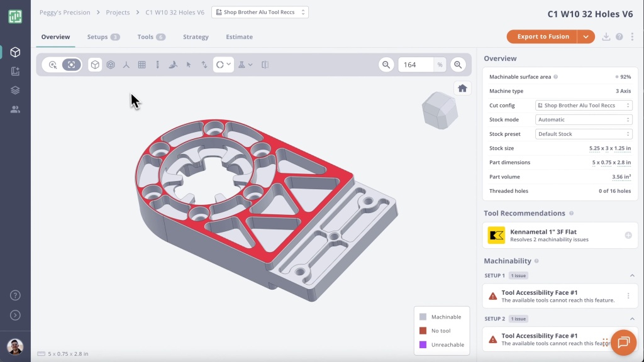Select the grid view icon in toolbar

point(142,65)
